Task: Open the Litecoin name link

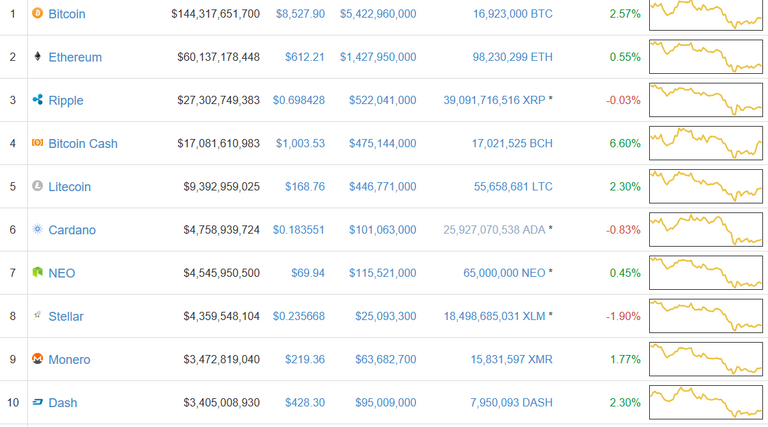Action: [x=70, y=187]
